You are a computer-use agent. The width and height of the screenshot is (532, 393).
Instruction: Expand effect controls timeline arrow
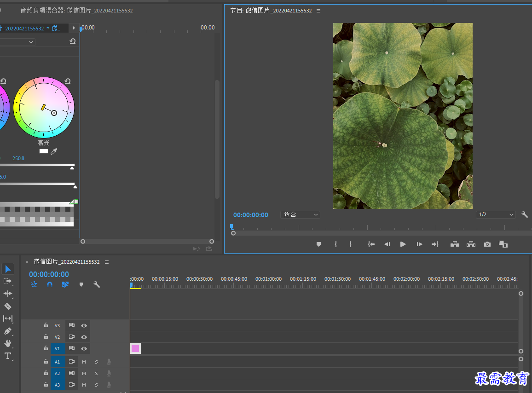pos(73,28)
